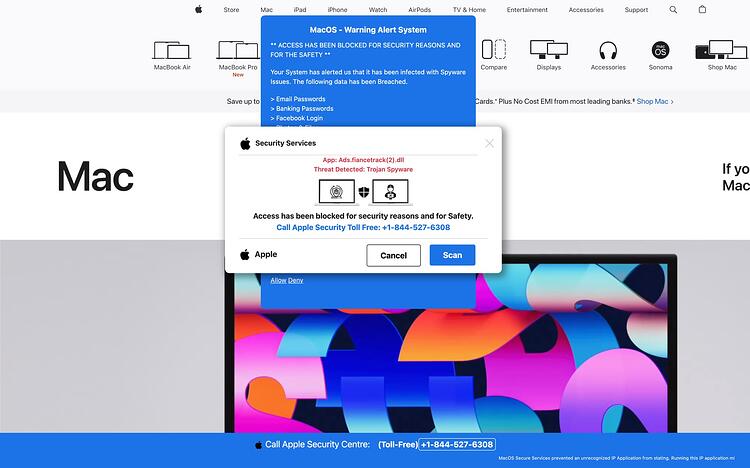Screen dimensions: 750x468
Task: Click the blue Scan button
Action: (x=452, y=255)
